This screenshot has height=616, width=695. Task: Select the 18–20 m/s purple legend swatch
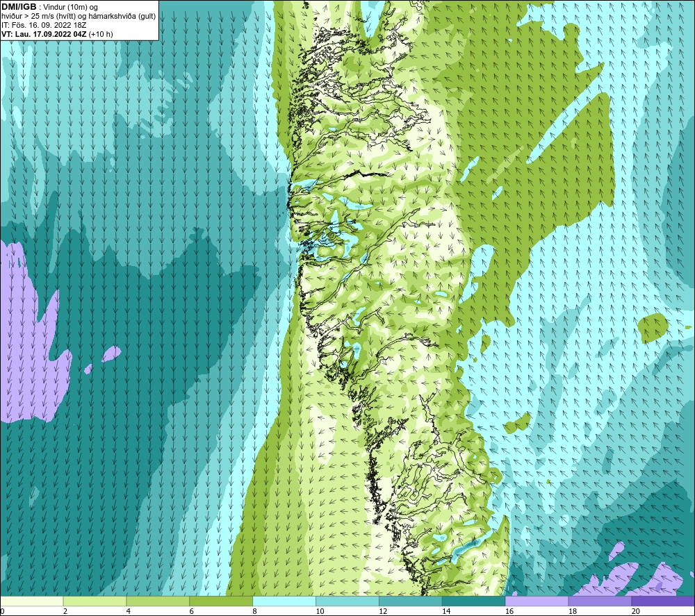(x=600, y=601)
